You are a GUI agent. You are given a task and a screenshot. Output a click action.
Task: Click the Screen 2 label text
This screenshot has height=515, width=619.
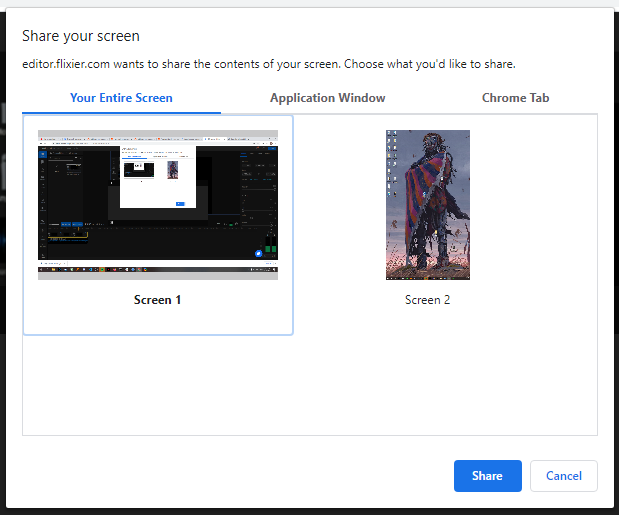tap(428, 300)
